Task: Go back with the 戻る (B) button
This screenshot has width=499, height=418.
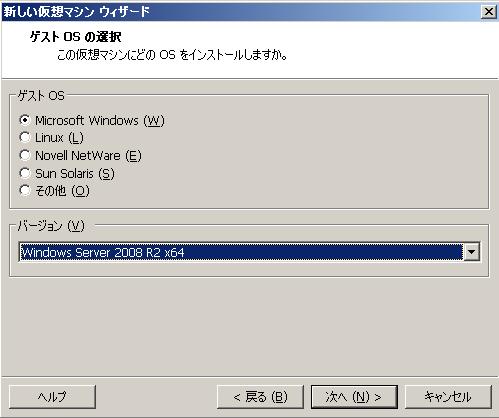Action: click(260, 397)
